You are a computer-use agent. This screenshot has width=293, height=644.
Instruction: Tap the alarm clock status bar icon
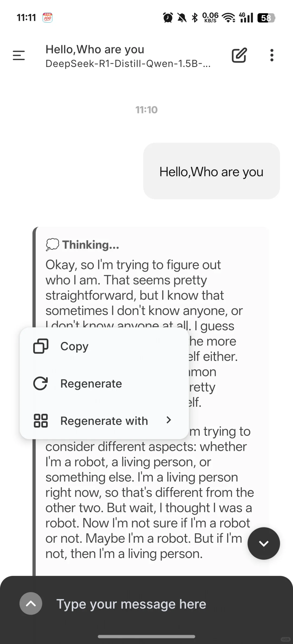[x=168, y=18]
